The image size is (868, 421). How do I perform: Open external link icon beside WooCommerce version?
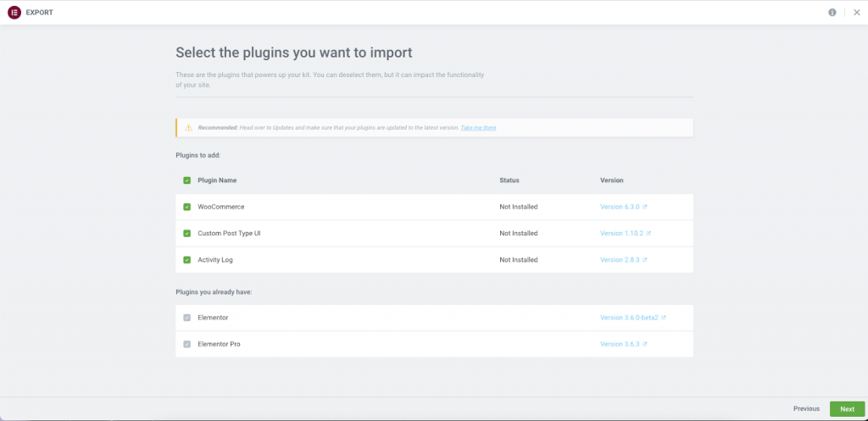pyautogui.click(x=645, y=207)
